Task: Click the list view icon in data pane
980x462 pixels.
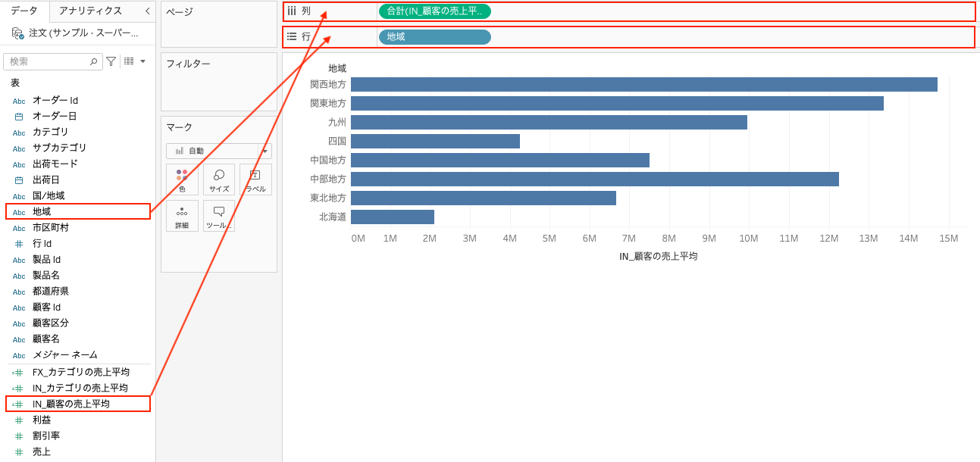Action: (x=129, y=61)
